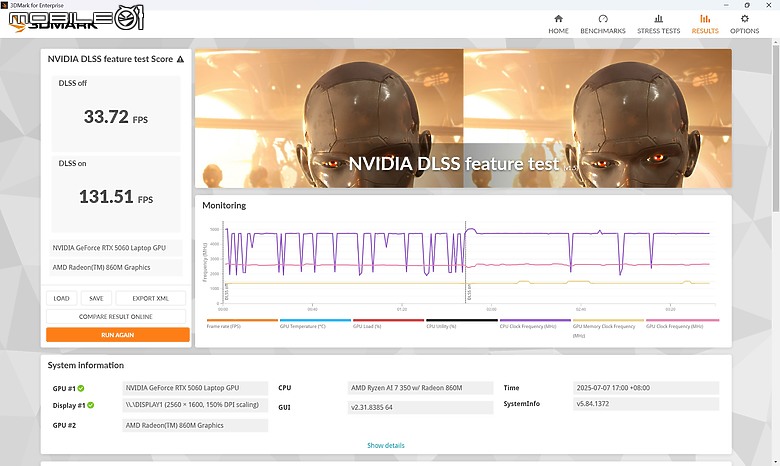Click the Monitoring panel heading
Screen dimensions: 780x466
(224, 205)
